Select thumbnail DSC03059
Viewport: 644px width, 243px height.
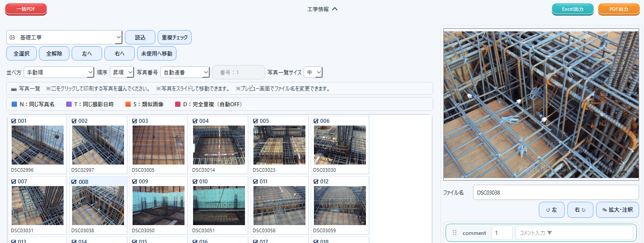point(340,205)
